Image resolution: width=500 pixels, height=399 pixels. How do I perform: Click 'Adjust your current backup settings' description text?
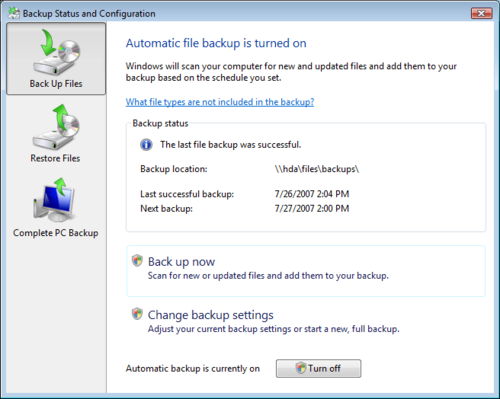click(x=273, y=329)
